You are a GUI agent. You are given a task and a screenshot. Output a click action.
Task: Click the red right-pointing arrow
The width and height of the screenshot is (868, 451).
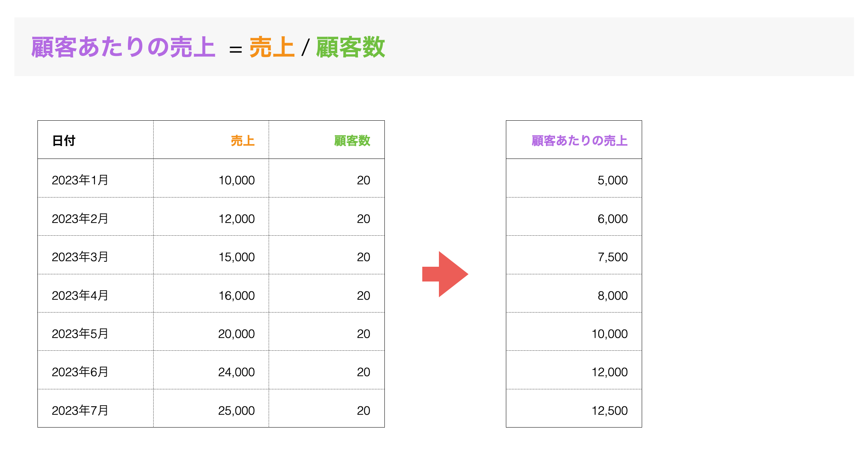445,274
